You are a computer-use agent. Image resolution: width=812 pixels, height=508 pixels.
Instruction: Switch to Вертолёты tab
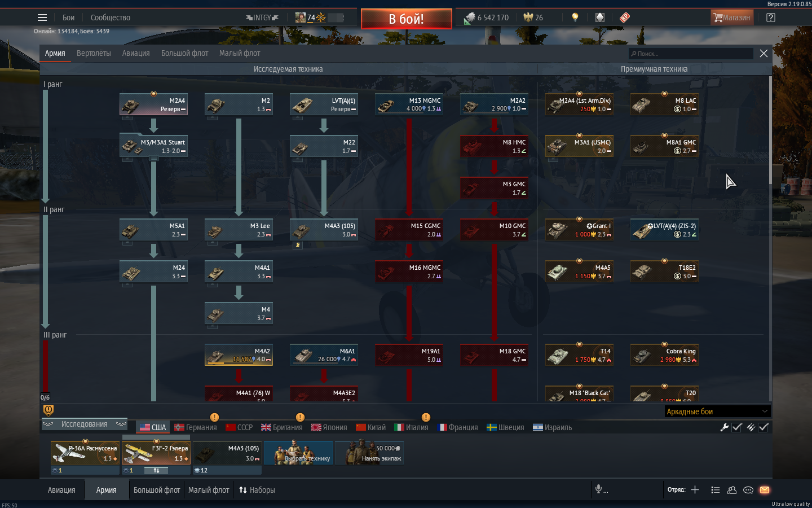point(94,53)
